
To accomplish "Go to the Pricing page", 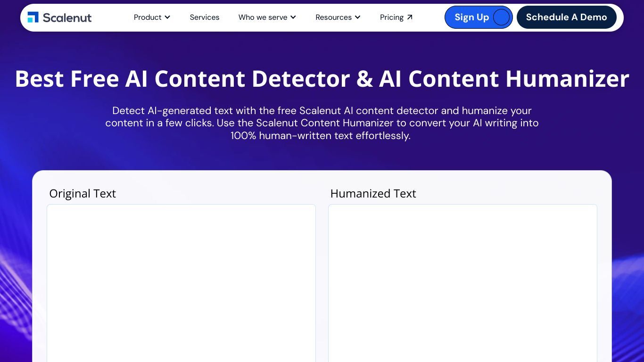I will pos(396,17).
